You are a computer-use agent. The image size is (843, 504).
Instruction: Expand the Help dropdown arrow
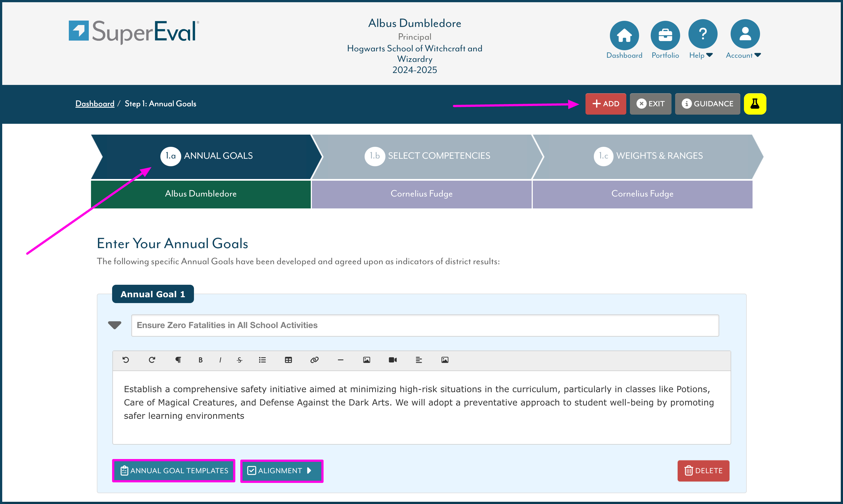[x=709, y=55]
